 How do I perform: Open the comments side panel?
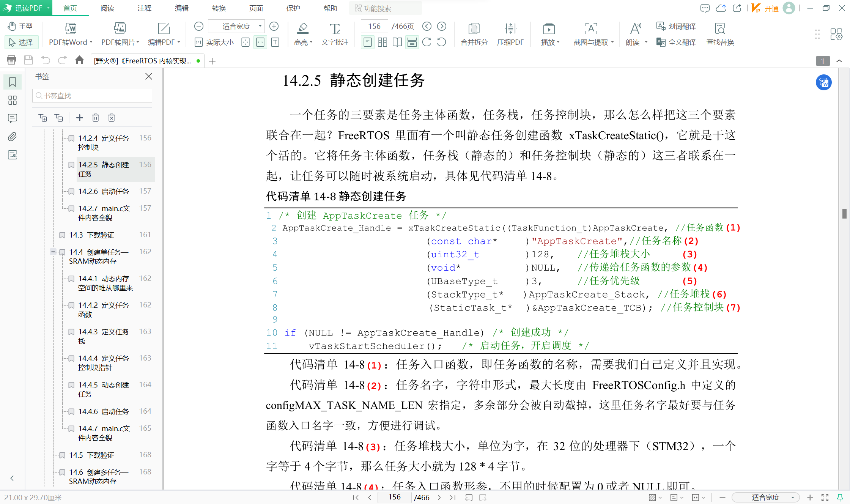[x=13, y=118]
